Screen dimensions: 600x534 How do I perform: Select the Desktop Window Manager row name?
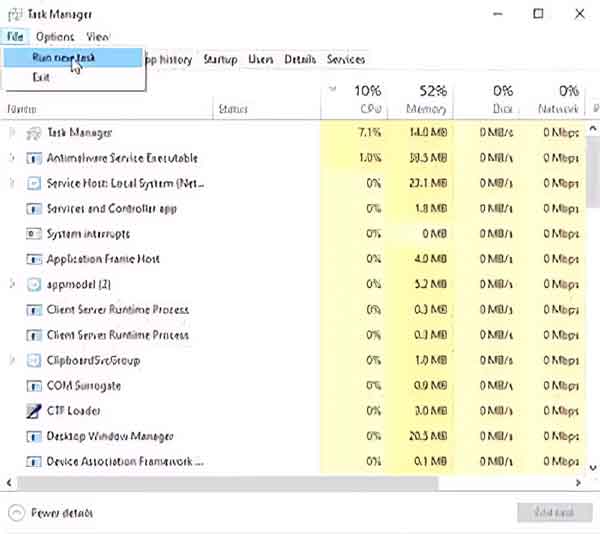pos(110,436)
